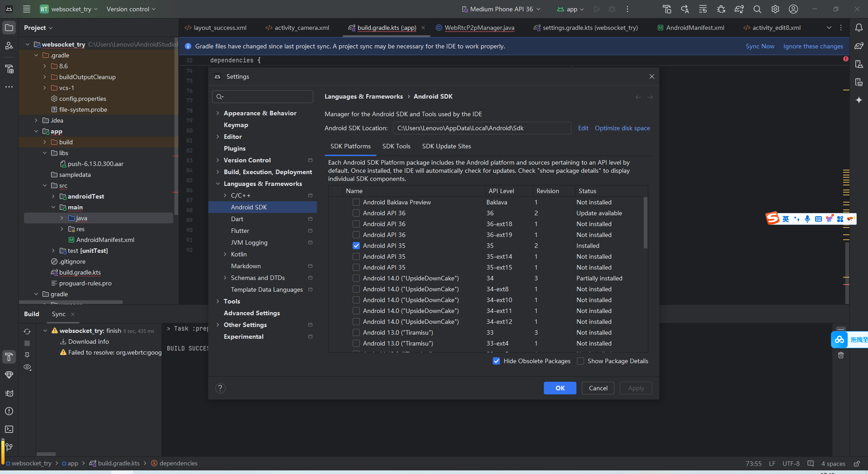Open the Resource Manager sidebar icon
868x474 pixels.
coord(9,46)
